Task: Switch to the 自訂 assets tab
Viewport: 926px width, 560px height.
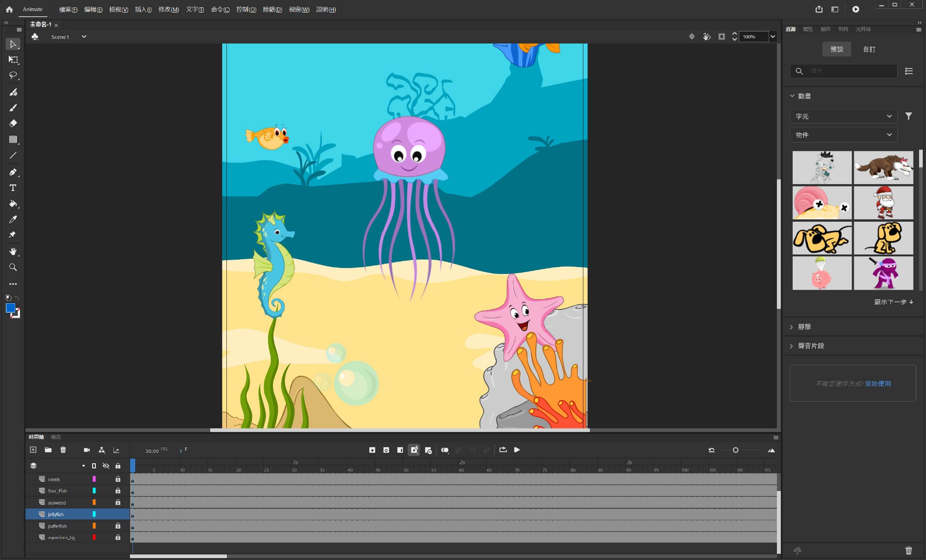Action: (869, 49)
